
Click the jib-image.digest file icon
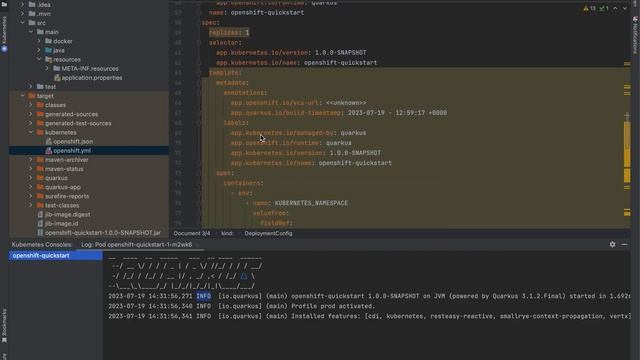[x=40, y=214]
